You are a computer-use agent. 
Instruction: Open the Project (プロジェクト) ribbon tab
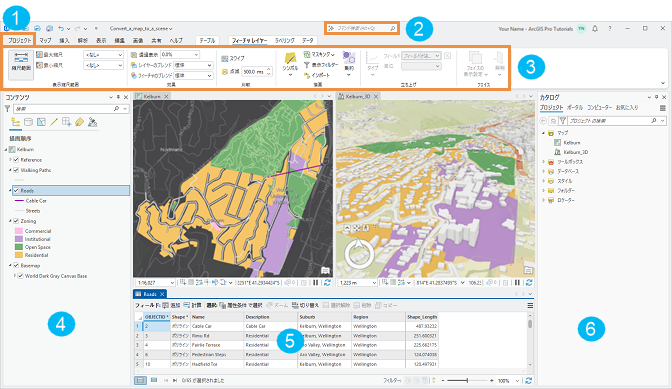[20, 40]
